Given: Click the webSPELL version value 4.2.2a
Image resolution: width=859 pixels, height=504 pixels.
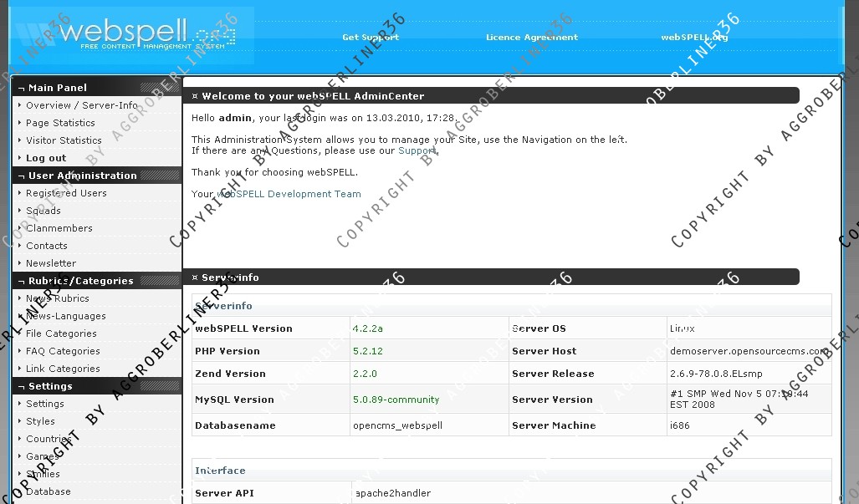Looking at the screenshot, I should (367, 328).
